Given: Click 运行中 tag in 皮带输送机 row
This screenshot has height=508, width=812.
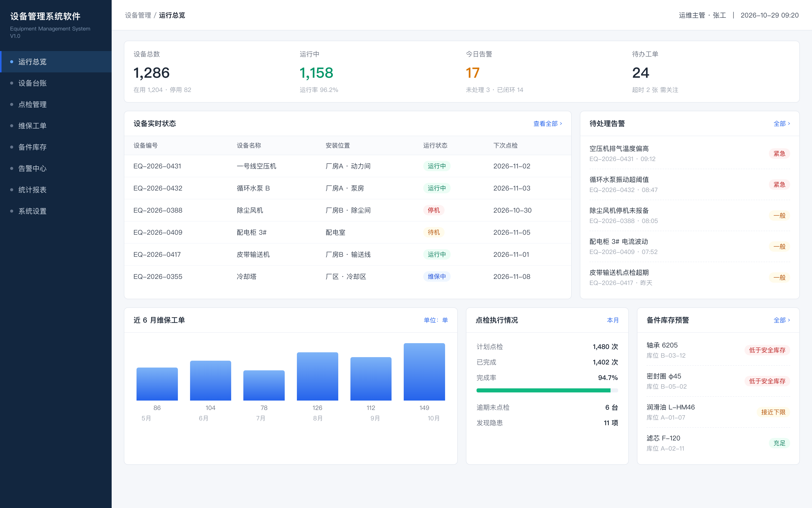Looking at the screenshot, I should (x=436, y=254).
